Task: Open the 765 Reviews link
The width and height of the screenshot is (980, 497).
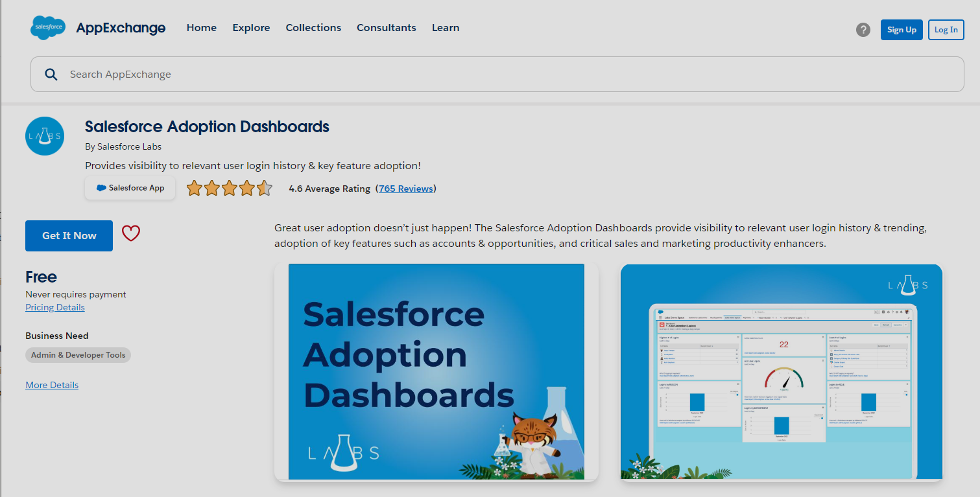Action: pyautogui.click(x=406, y=189)
